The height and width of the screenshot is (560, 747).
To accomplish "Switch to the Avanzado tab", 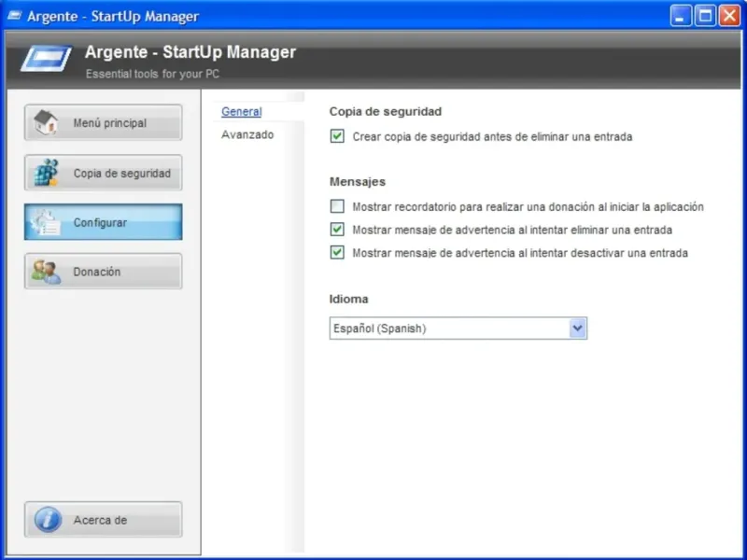I will [x=247, y=134].
